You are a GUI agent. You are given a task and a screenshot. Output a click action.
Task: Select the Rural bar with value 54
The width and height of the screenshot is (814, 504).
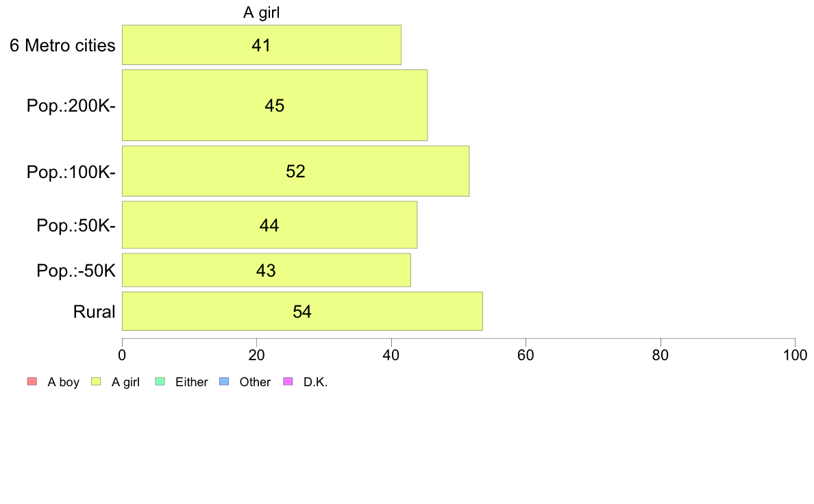click(302, 312)
